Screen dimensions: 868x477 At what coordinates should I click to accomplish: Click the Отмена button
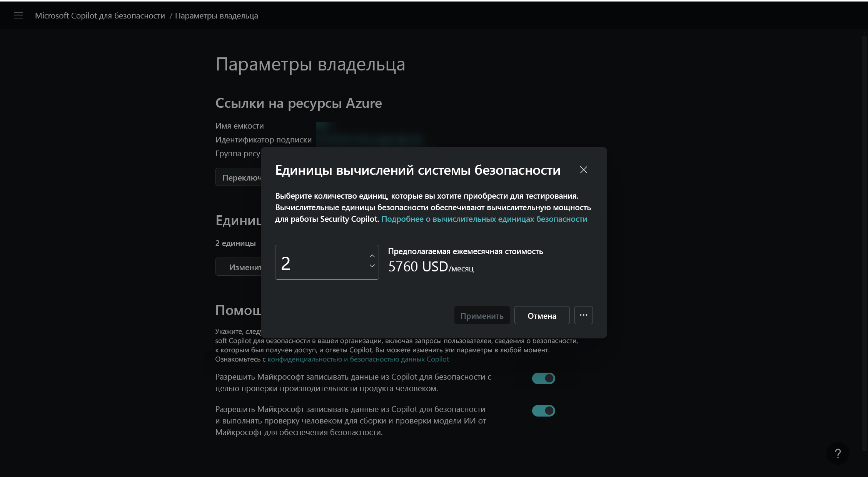tap(542, 315)
